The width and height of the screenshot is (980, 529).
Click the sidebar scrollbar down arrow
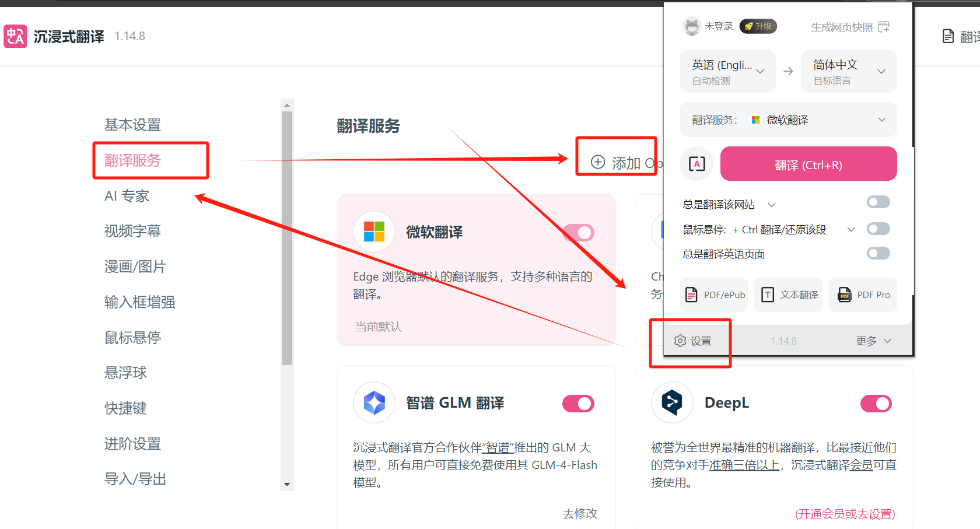click(286, 484)
